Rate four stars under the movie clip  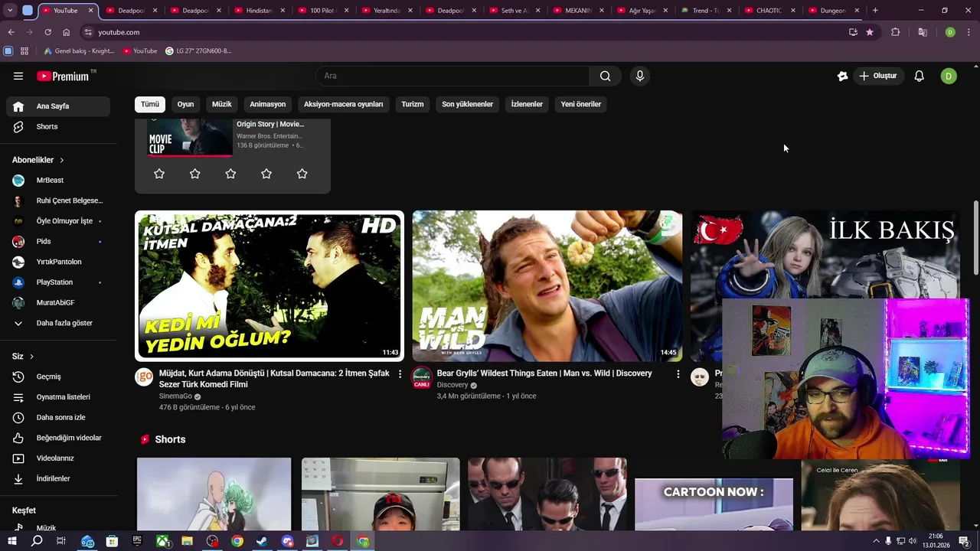coord(266,174)
